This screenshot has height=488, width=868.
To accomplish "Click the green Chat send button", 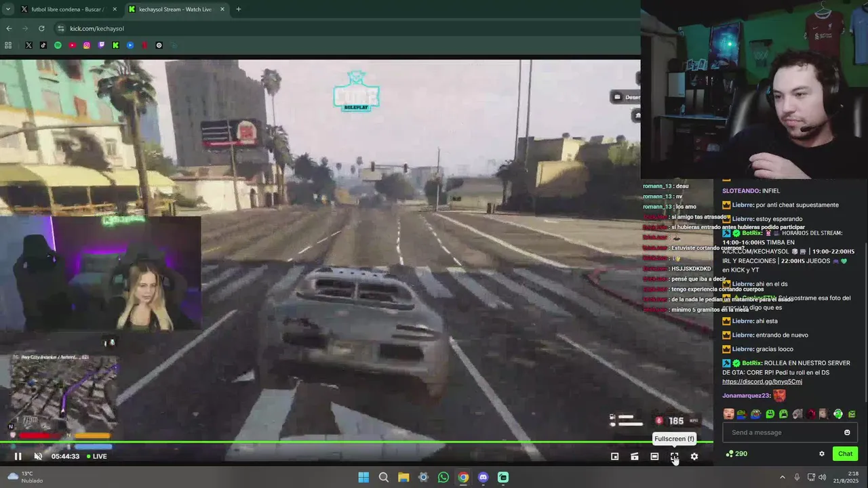I will [845, 453].
